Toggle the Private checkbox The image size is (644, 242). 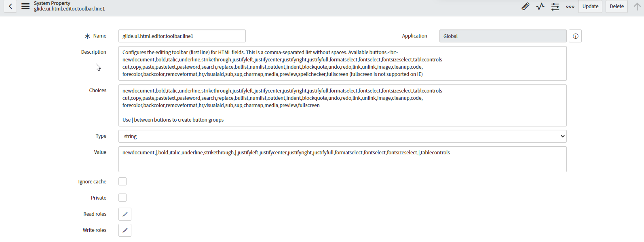click(122, 198)
